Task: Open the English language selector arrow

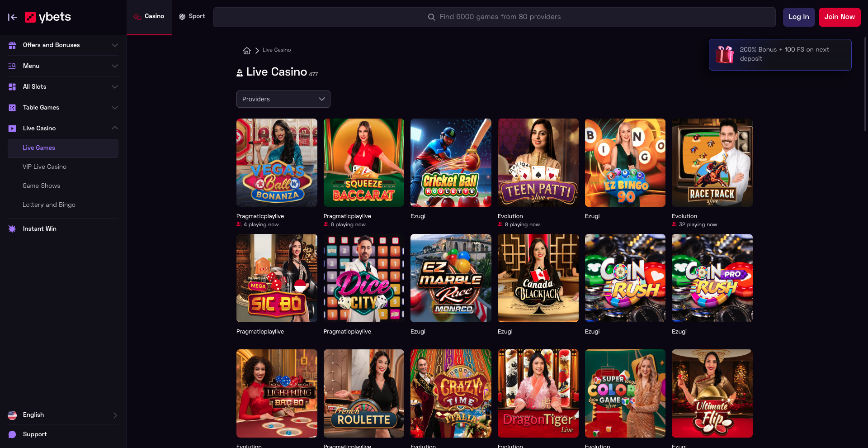Action: click(115, 415)
